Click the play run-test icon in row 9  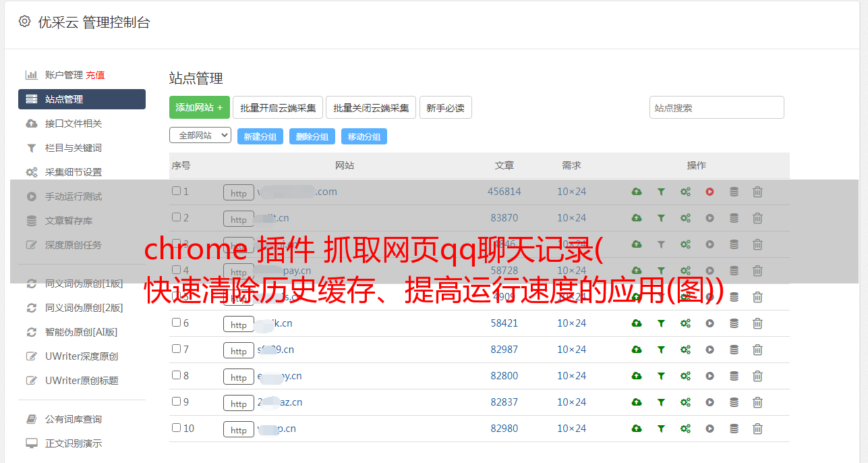[x=710, y=402]
